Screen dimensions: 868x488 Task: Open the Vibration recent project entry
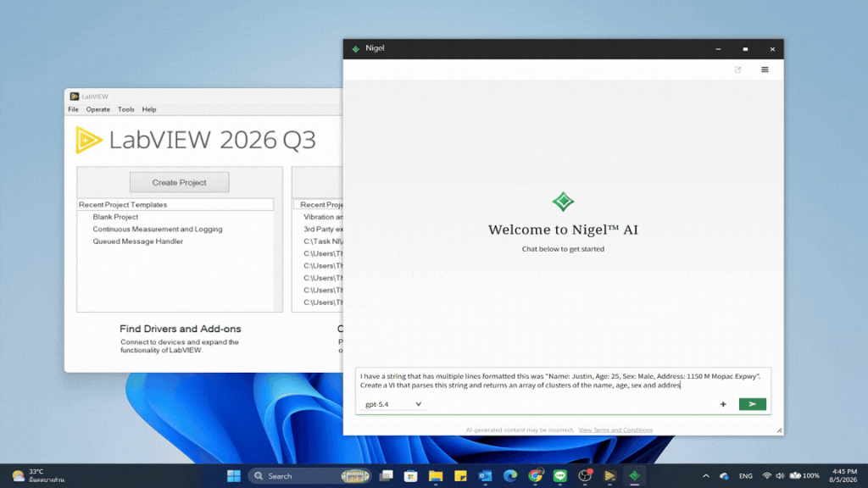pos(323,217)
